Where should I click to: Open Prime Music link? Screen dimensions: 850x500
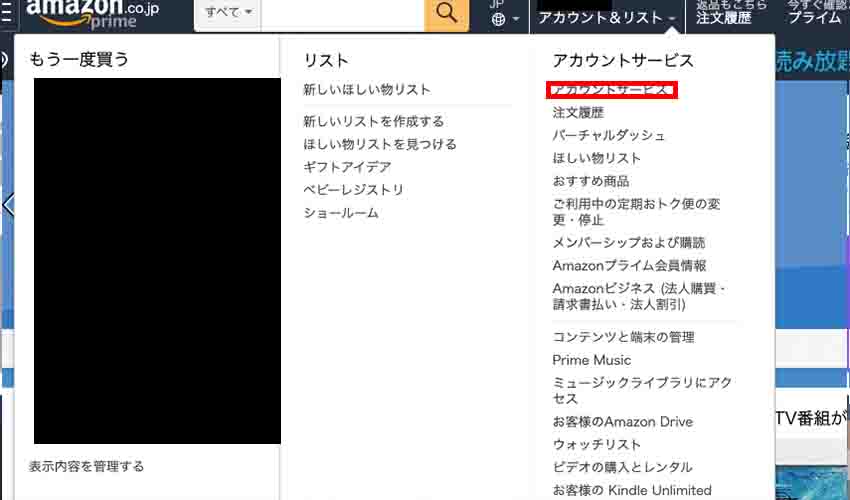591,360
